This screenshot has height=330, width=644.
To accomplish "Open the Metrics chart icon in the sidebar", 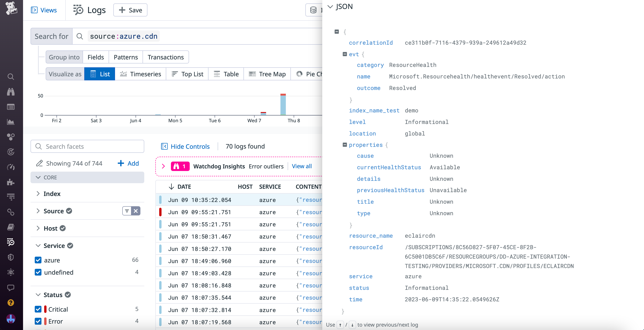I will click(x=11, y=122).
